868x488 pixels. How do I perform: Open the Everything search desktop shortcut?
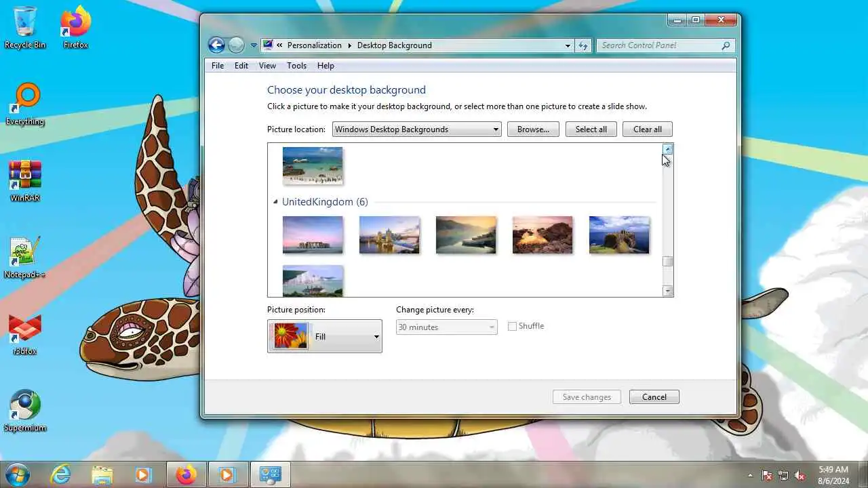tap(25, 104)
